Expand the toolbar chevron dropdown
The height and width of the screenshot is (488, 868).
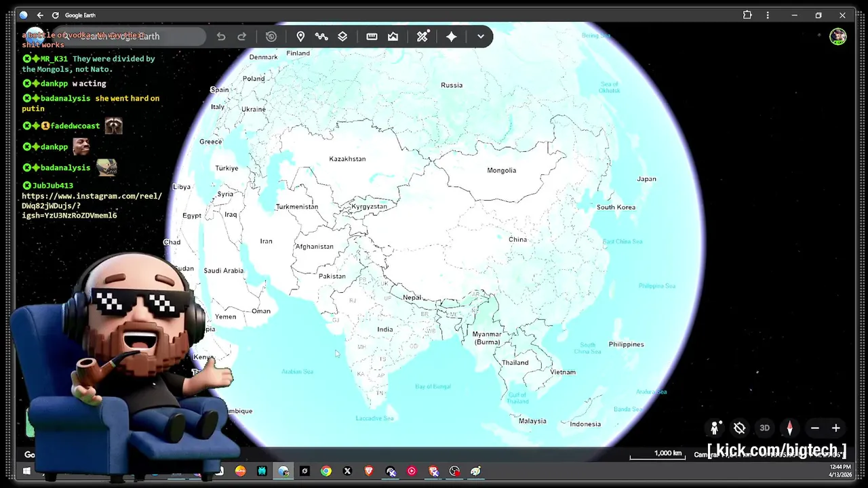point(481,37)
